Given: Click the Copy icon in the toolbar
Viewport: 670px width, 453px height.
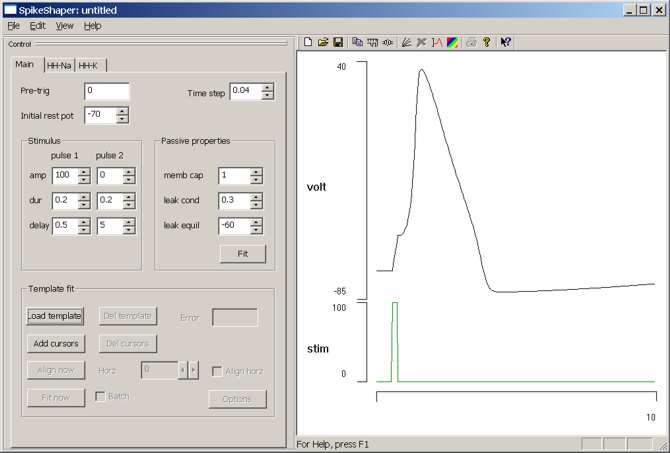Looking at the screenshot, I should [x=358, y=43].
